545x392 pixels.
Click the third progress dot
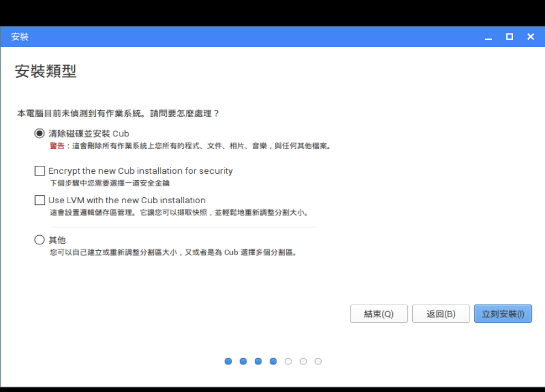coord(258,361)
